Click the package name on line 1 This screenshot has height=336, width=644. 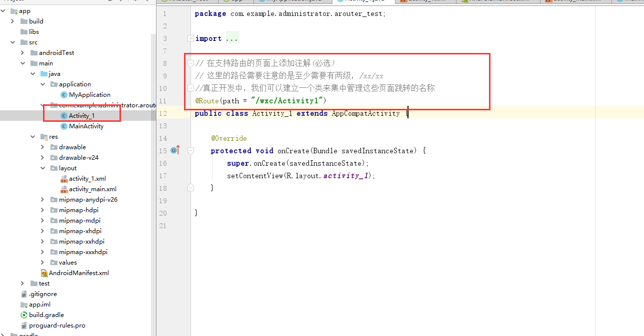[x=307, y=13]
